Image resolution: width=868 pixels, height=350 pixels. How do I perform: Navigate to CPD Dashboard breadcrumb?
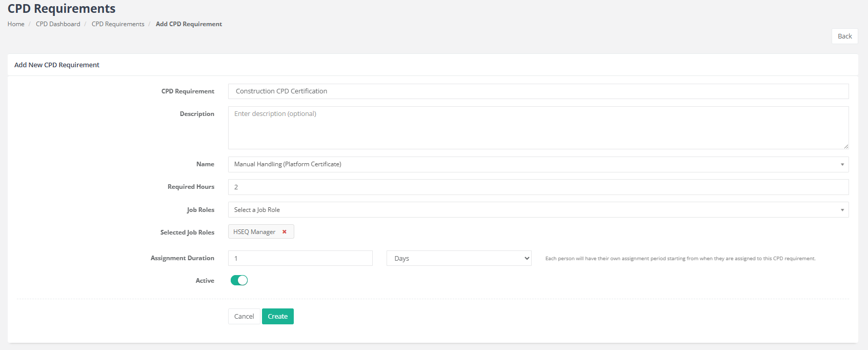58,24
